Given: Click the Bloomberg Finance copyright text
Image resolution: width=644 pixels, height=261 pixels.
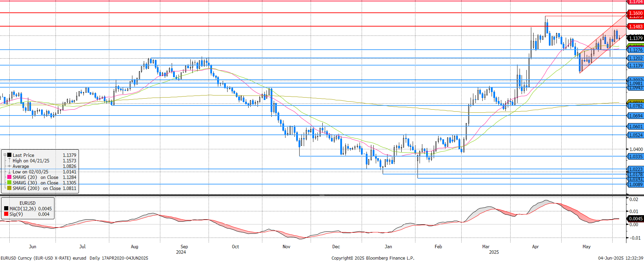Looking at the screenshot, I should pyautogui.click(x=373, y=258).
